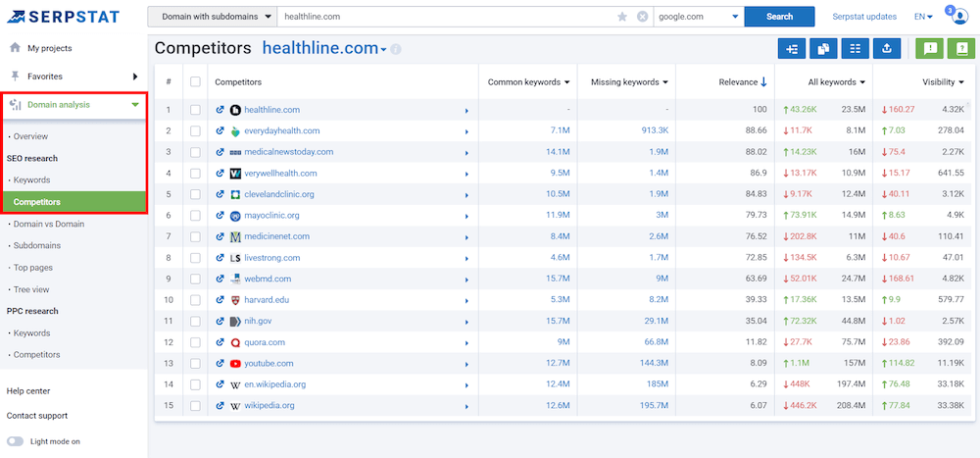This screenshot has width=980, height=458.
Task: Go to Top pages in sidebar
Action: coord(34,267)
